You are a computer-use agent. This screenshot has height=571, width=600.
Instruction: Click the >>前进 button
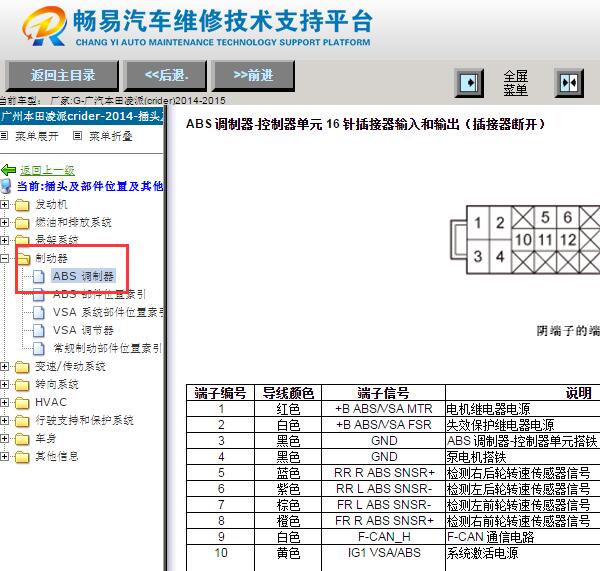(253, 75)
